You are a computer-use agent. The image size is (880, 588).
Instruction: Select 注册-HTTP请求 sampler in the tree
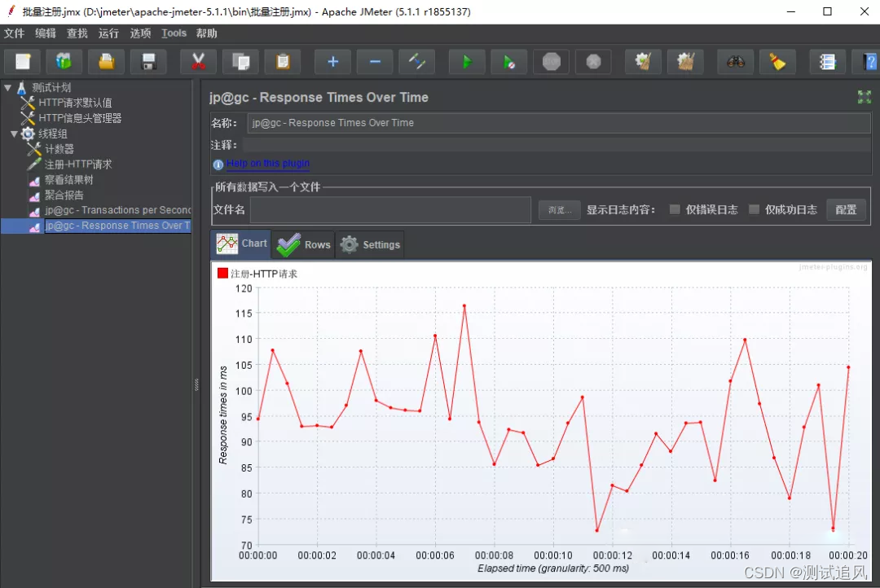pyautogui.click(x=78, y=164)
